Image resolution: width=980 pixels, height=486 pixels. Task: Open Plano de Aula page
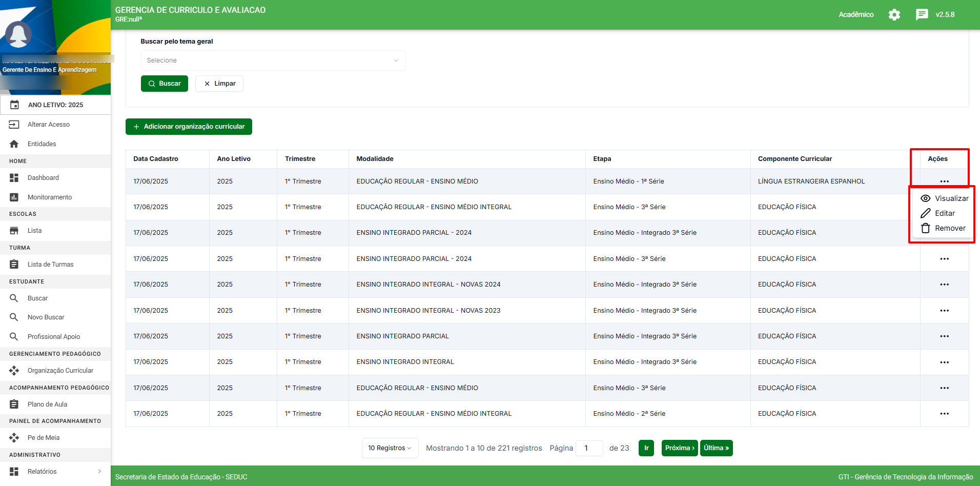point(47,404)
